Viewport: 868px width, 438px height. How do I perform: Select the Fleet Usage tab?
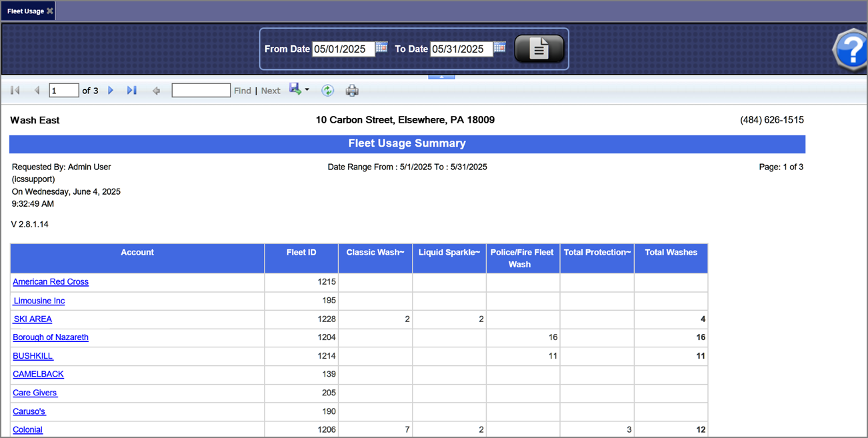25,11
